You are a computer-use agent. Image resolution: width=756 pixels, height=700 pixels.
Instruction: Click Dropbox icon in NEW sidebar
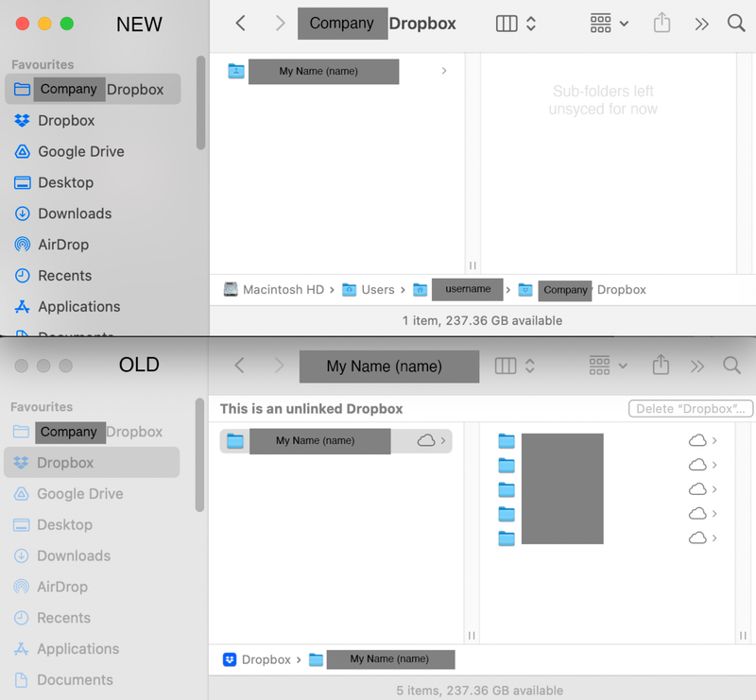(22, 121)
